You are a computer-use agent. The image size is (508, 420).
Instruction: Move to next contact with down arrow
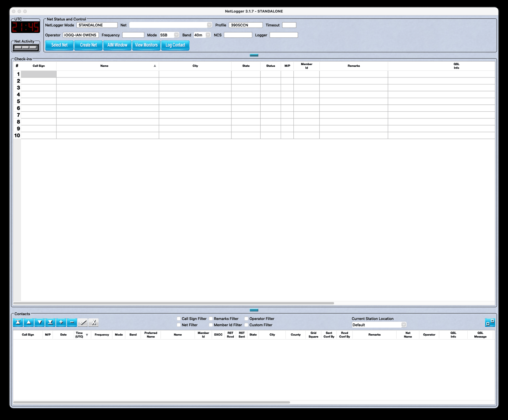tap(40, 323)
